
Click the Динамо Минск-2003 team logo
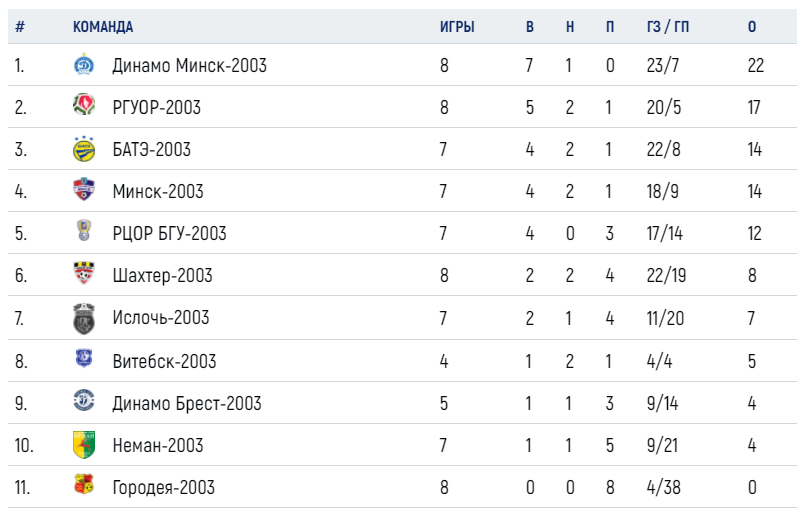click(83, 65)
